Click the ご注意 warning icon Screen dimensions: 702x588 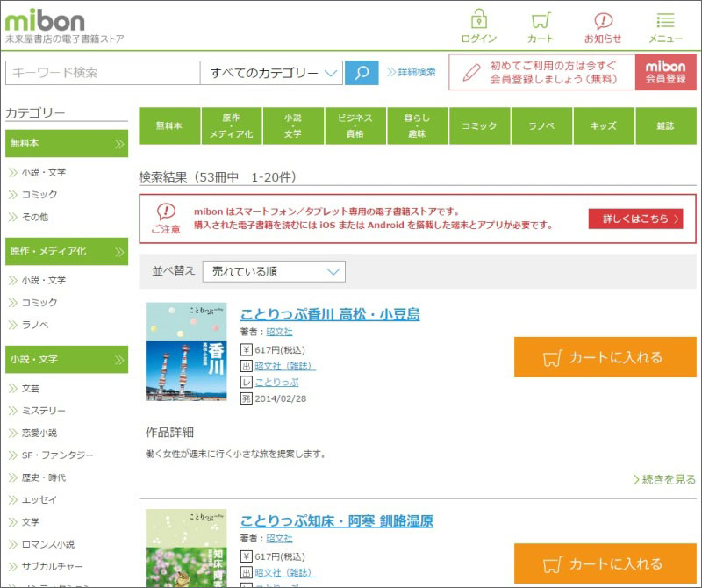[166, 211]
